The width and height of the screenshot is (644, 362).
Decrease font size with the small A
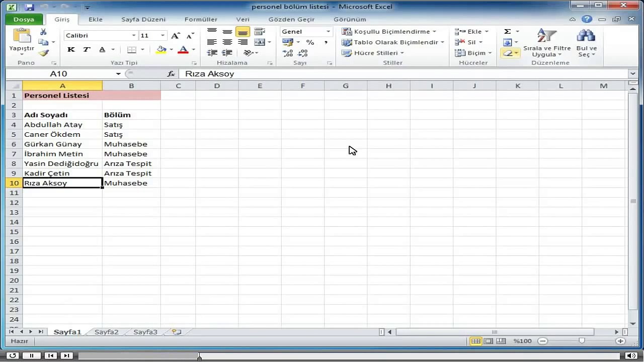point(190,35)
